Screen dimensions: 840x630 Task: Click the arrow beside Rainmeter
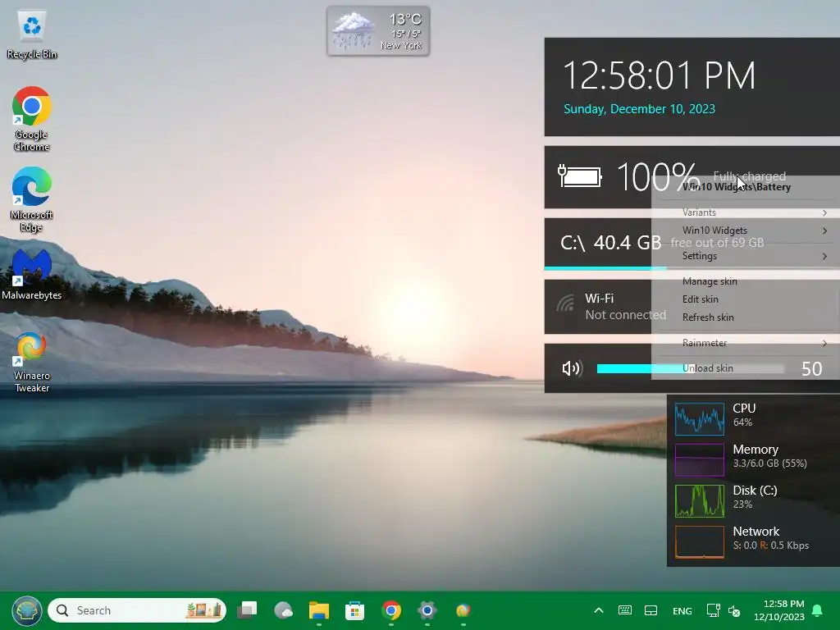click(x=824, y=343)
